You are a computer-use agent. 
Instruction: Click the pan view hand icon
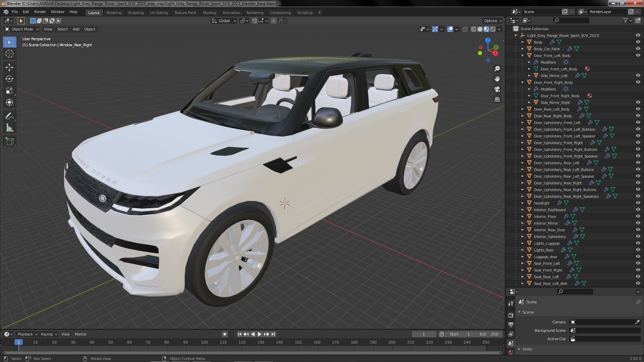click(x=497, y=79)
